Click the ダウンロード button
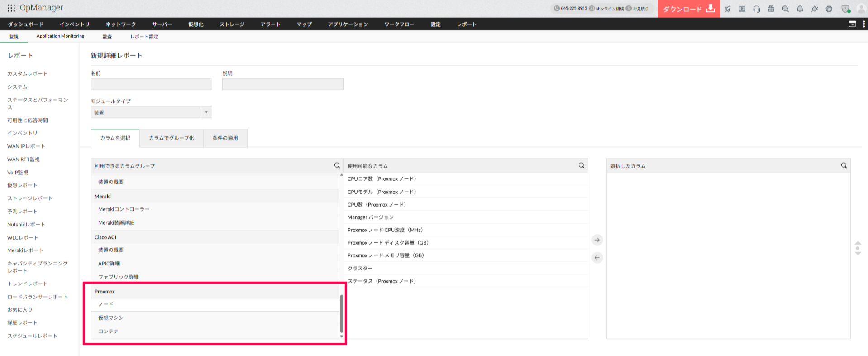 (689, 9)
